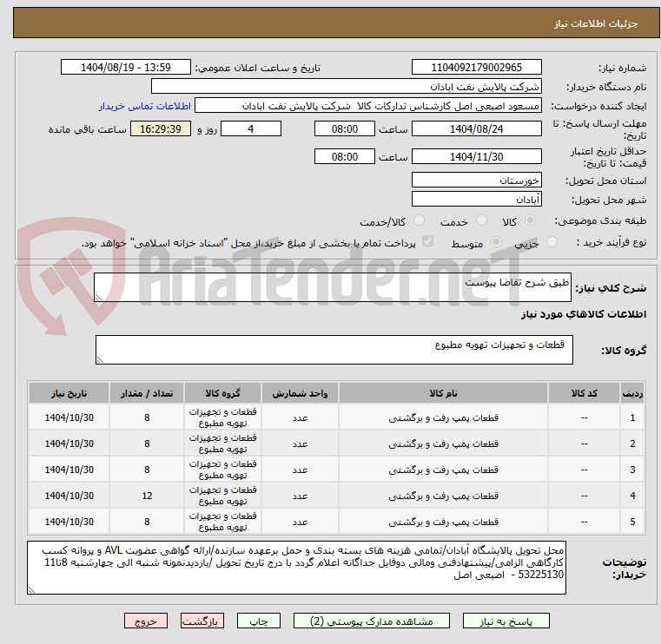Image resolution: width=661 pixels, height=644 pixels.
Task: Click the شهر محل تحویل field آبادان
Action: click(x=476, y=200)
